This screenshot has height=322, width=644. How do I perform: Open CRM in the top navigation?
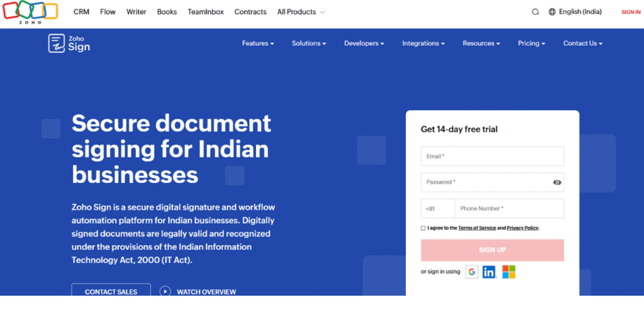coord(81,12)
